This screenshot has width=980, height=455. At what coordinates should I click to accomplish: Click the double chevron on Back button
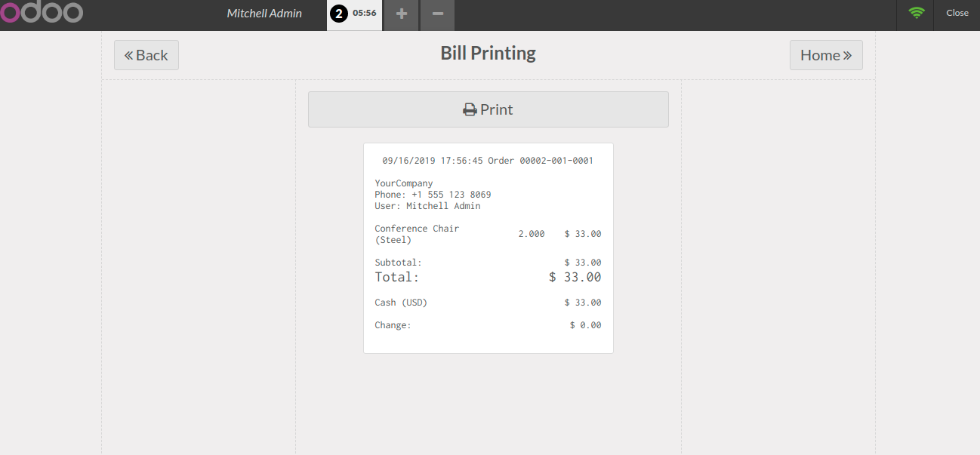[x=128, y=55]
